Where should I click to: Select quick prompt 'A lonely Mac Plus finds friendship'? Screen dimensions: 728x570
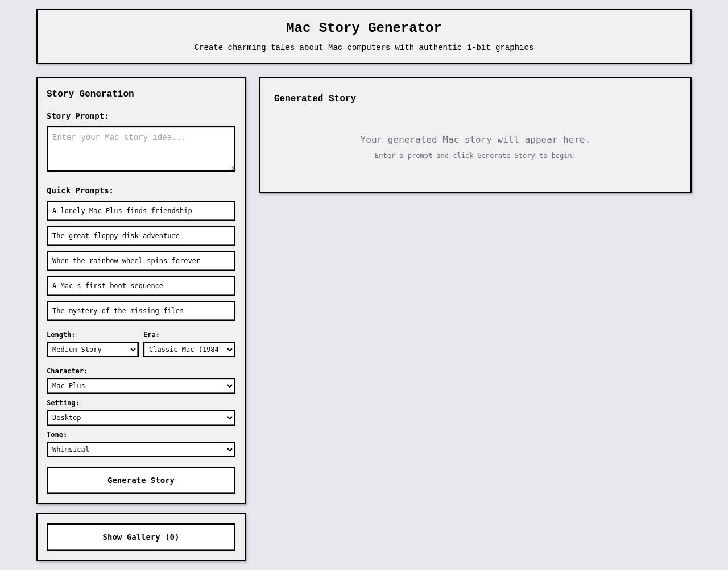pos(140,210)
